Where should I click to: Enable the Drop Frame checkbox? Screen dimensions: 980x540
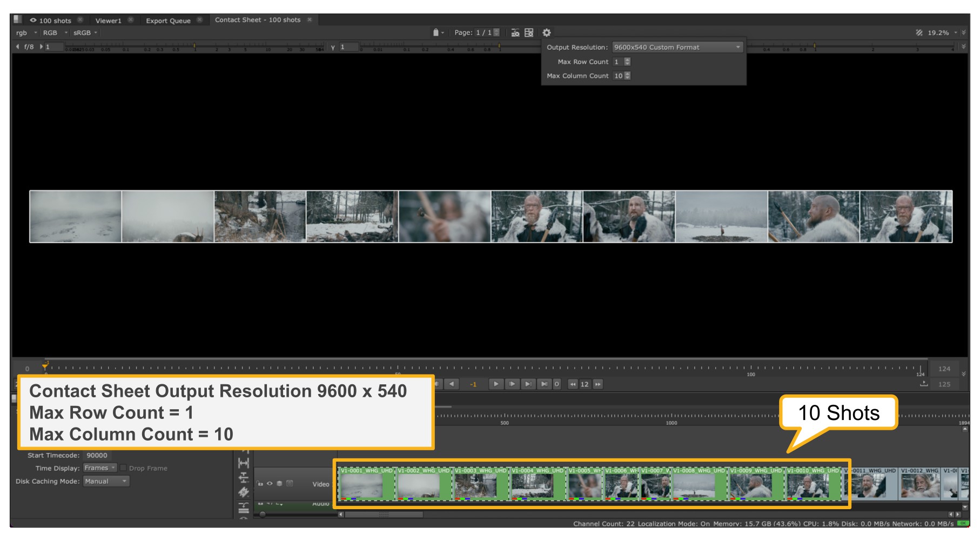pos(124,468)
